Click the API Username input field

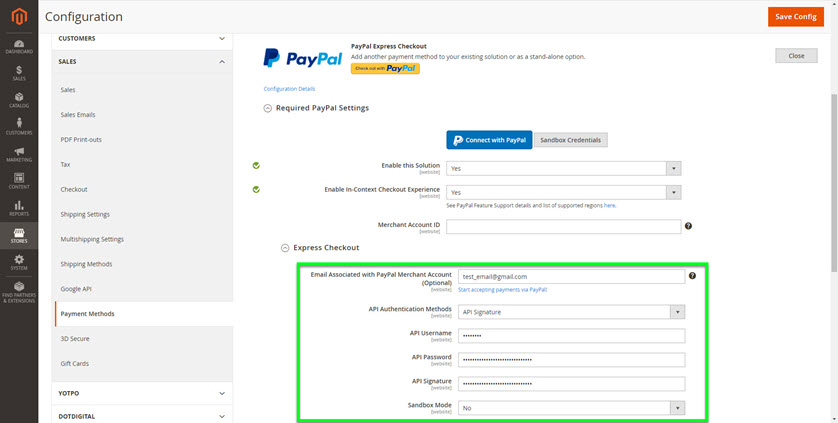pyautogui.click(x=571, y=336)
